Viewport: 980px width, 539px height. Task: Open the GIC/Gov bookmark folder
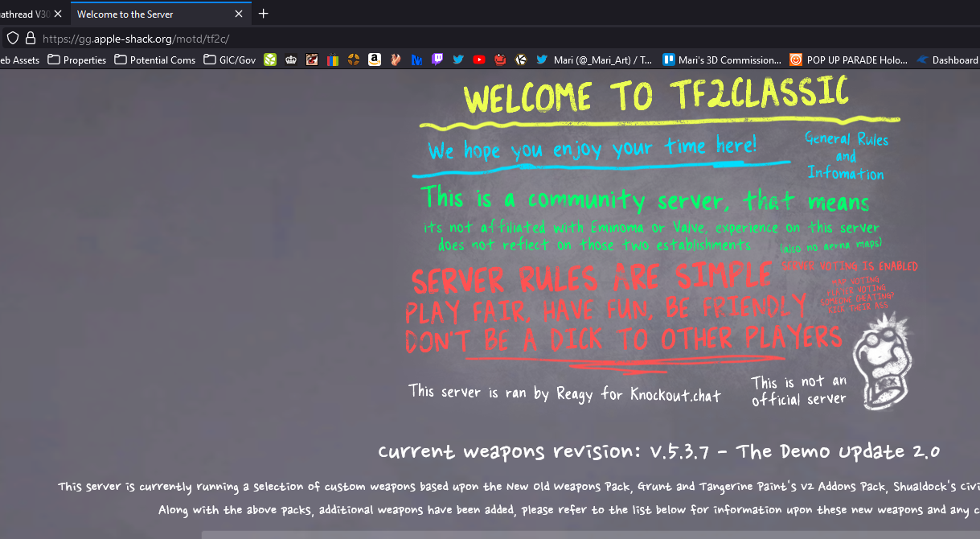tap(230, 60)
